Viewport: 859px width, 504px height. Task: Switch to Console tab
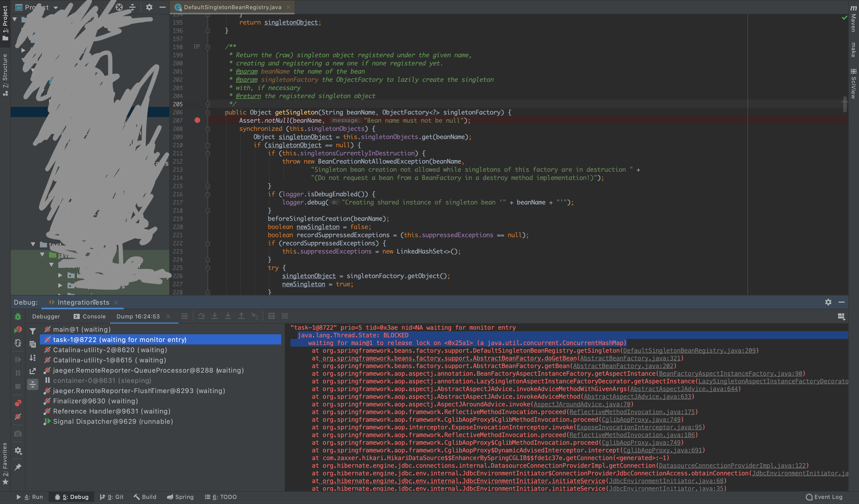point(90,317)
